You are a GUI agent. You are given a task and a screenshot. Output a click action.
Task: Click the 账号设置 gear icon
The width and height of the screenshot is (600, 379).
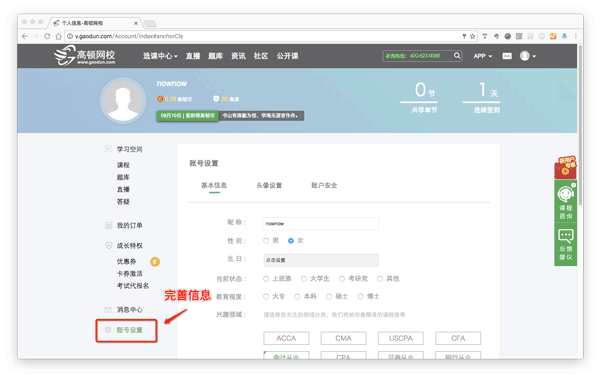click(108, 330)
